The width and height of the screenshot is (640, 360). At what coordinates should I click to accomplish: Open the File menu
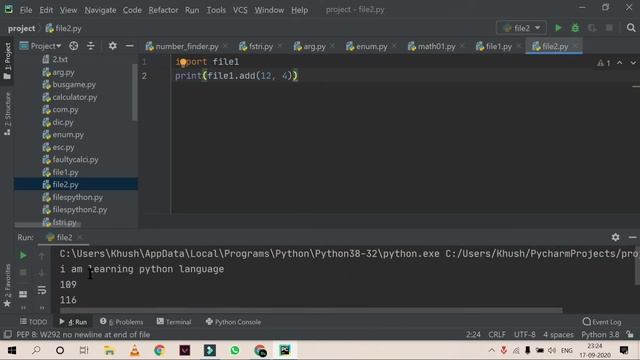(26, 10)
